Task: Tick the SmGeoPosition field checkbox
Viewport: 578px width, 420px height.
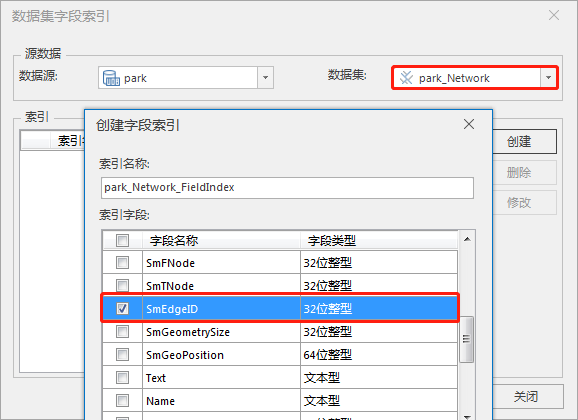Action: [122, 354]
